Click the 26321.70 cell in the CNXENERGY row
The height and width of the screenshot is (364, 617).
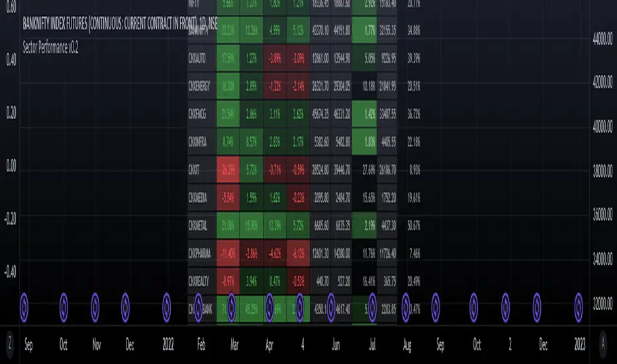tap(320, 86)
